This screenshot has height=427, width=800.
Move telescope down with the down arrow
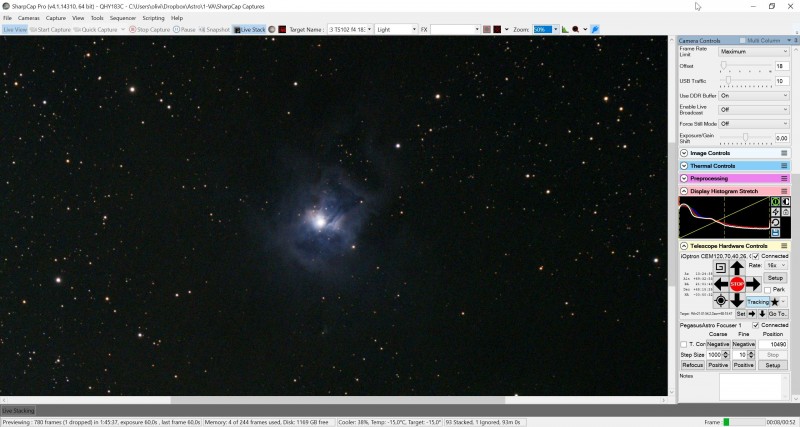point(737,300)
